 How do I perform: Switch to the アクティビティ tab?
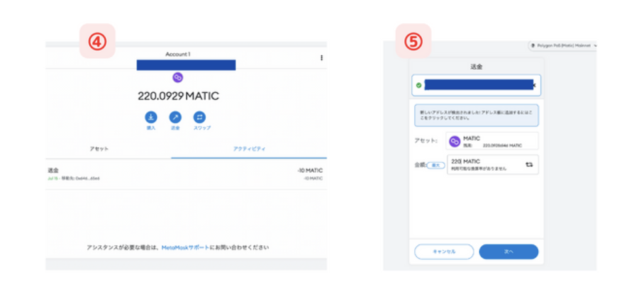pyautogui.click(x=250, y=149)
